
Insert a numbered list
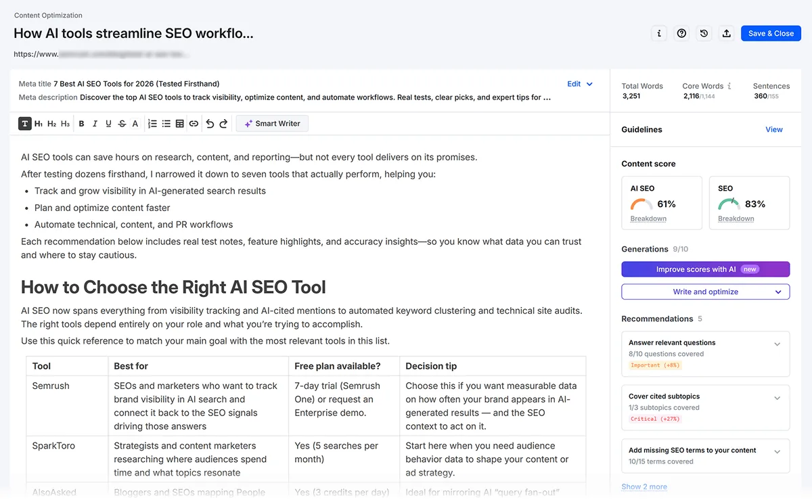tap(152, 124)
